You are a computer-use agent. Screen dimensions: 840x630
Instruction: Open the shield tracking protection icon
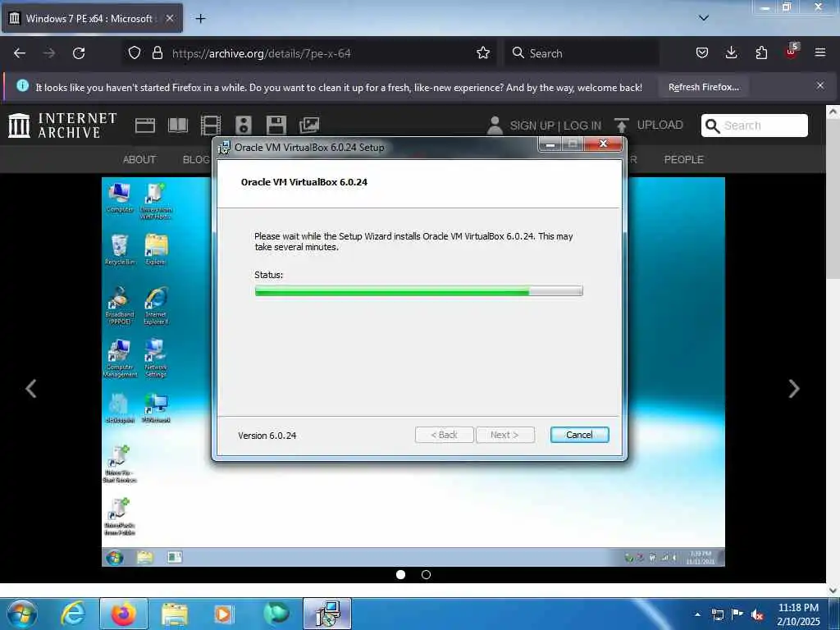pyautogui.click(x=135, y=53)
